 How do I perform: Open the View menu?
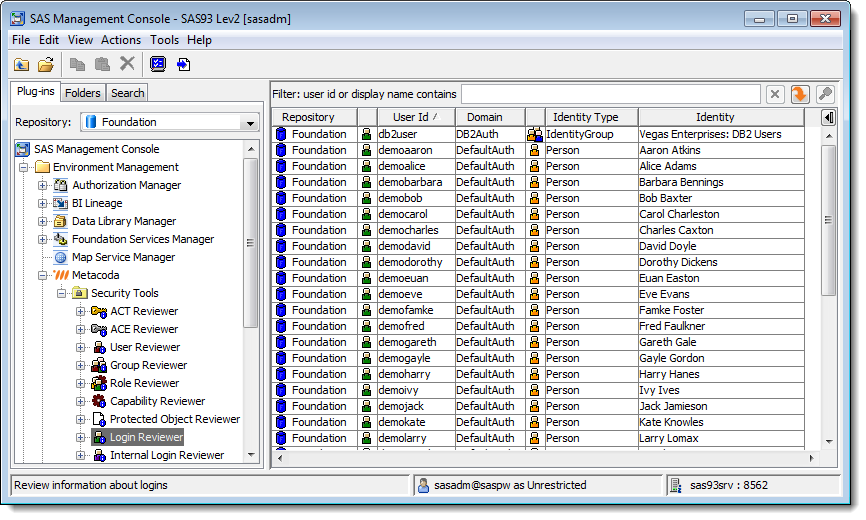click(80, 40)
